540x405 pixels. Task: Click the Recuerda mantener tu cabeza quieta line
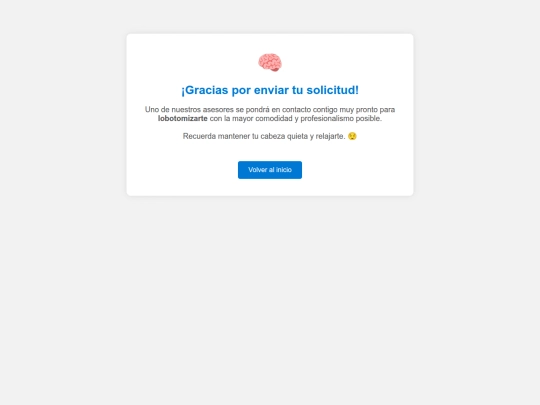pos(270,136)
